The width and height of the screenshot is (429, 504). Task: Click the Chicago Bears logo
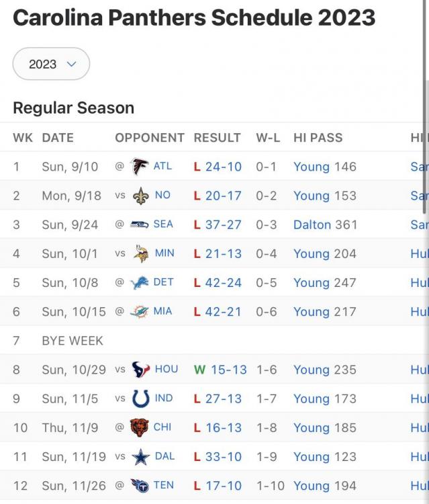click(140, 428)
